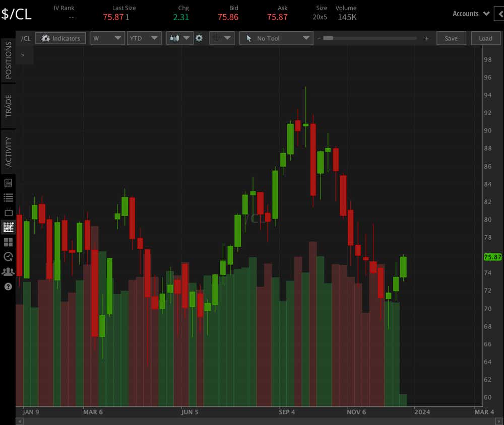
Task: Open the flexible grid layout icon
Action: 8,242
